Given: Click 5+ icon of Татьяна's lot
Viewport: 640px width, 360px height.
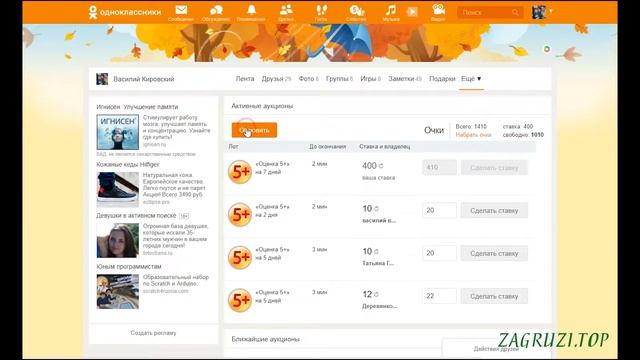Looking at the screenshot, I should (240, 258).
